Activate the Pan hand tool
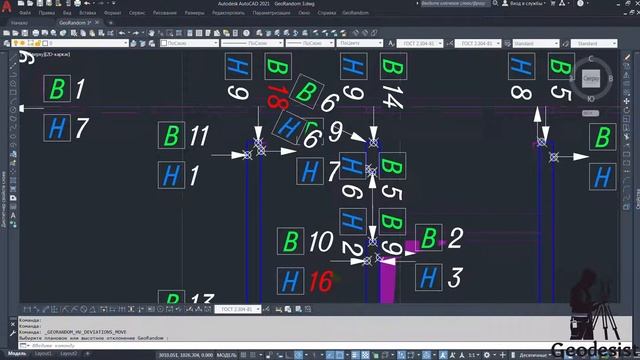Image resolution: width=640 pixels, height=360 pixels. (151, 33)
